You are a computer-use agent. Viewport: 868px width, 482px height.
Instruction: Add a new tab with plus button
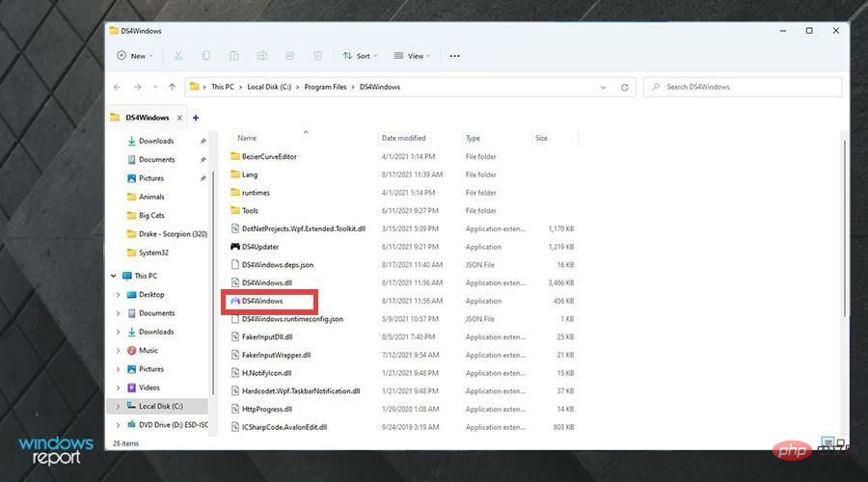coord(196,118)
